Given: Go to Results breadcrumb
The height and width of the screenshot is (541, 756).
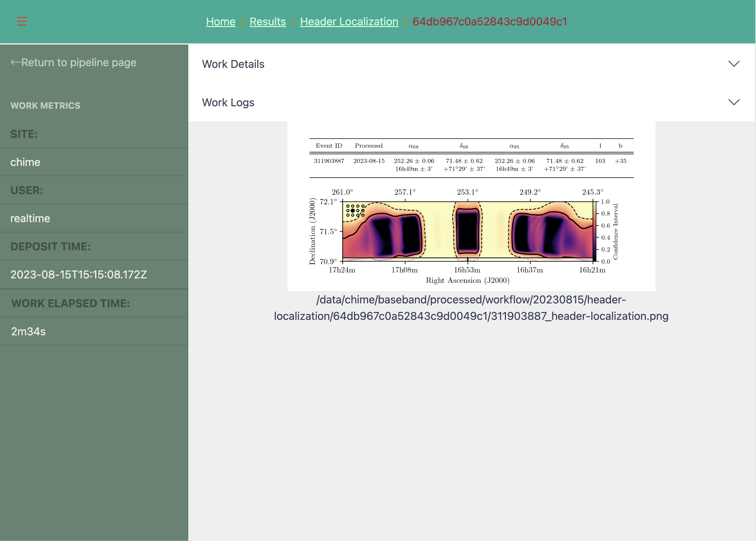Looking at the screenshot, I should click(268, 22).
